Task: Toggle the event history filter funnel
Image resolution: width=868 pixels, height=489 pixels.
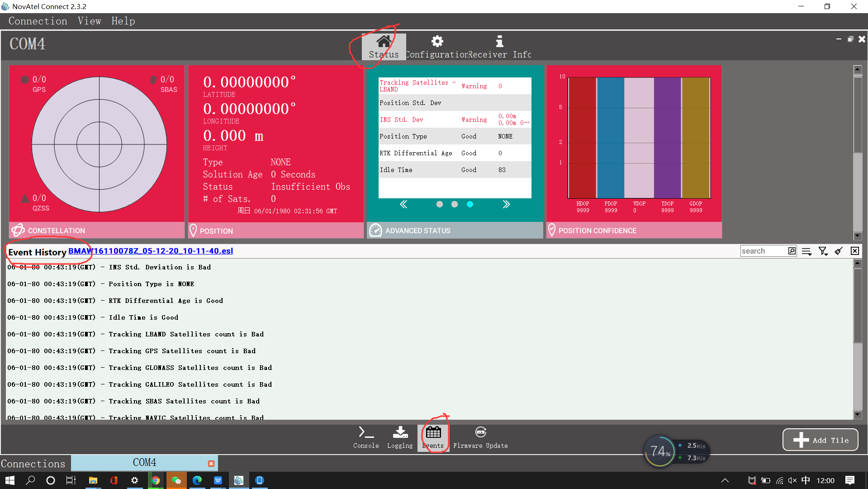Action: [823, 251]
